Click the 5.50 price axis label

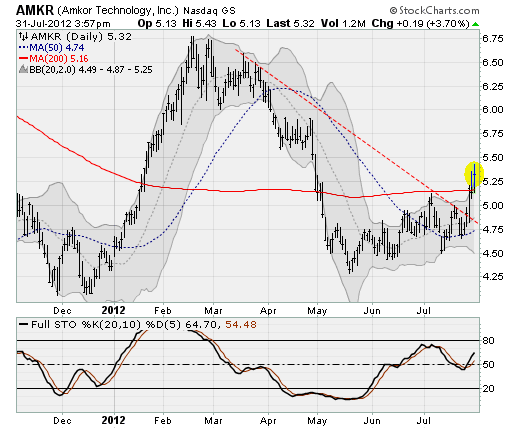pos(493,157)
